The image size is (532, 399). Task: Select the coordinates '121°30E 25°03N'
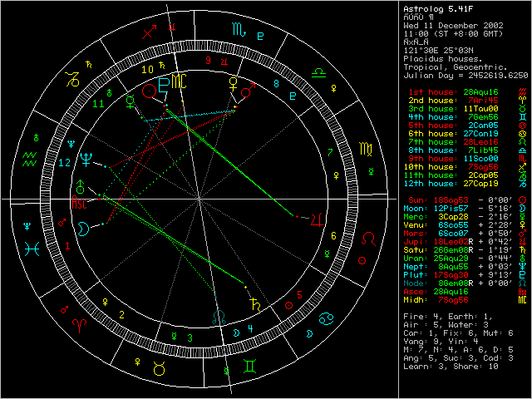point(438,51)
